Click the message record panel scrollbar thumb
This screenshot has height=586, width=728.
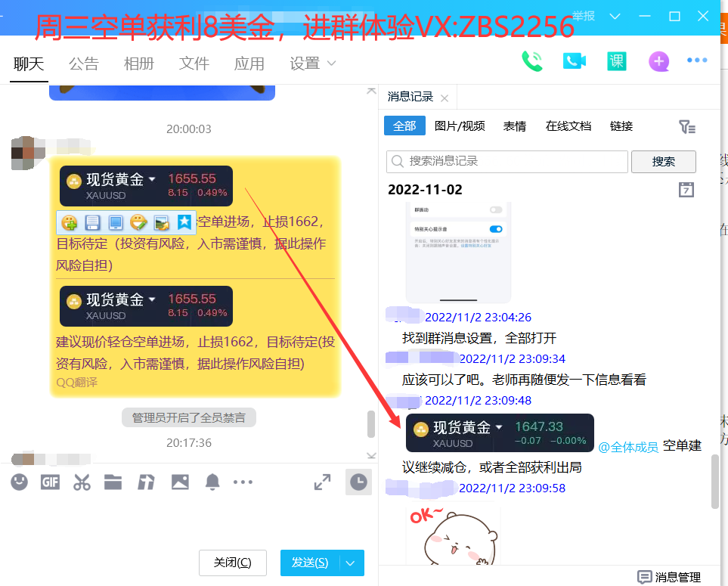[x=715, y=482]
